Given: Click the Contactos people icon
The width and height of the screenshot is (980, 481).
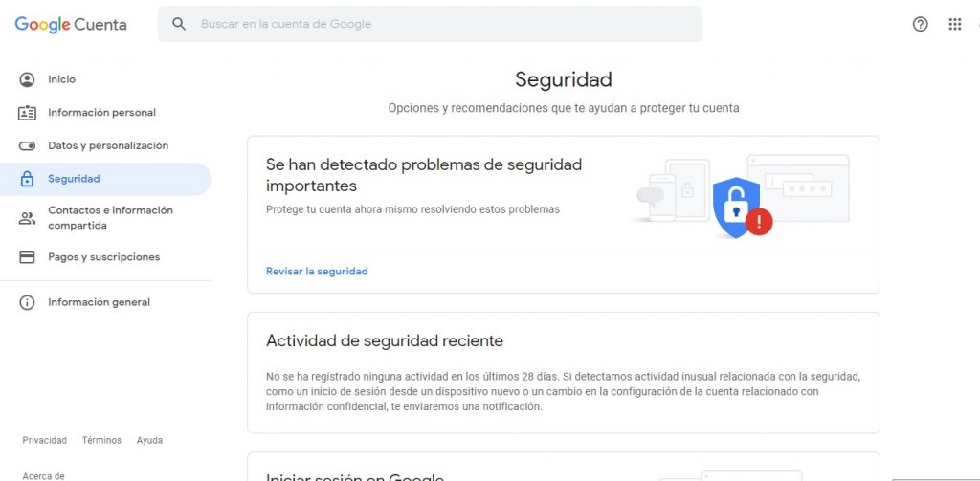Looking at the screenshot, I should tap(27, 218).
